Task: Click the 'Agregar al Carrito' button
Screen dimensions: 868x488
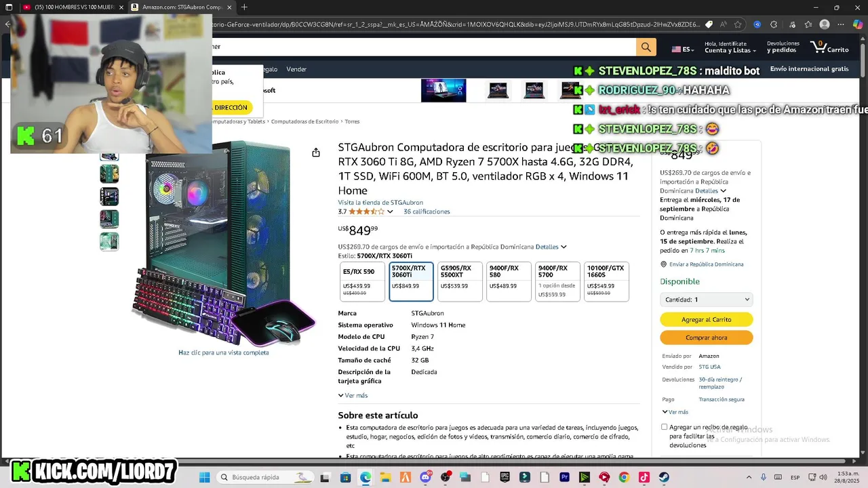Action: 707,319
